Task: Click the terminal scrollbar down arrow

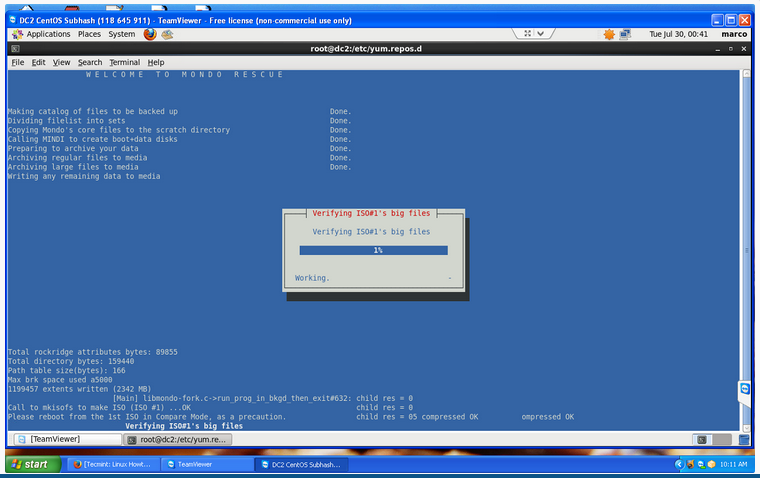Action: [746, 428]
